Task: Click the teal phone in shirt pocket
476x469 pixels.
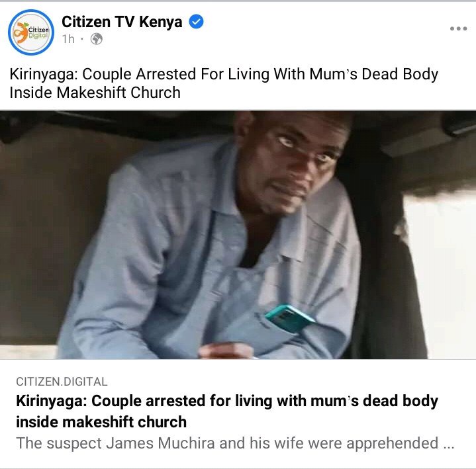Action: pyautogui.click(x=290, y=319)
